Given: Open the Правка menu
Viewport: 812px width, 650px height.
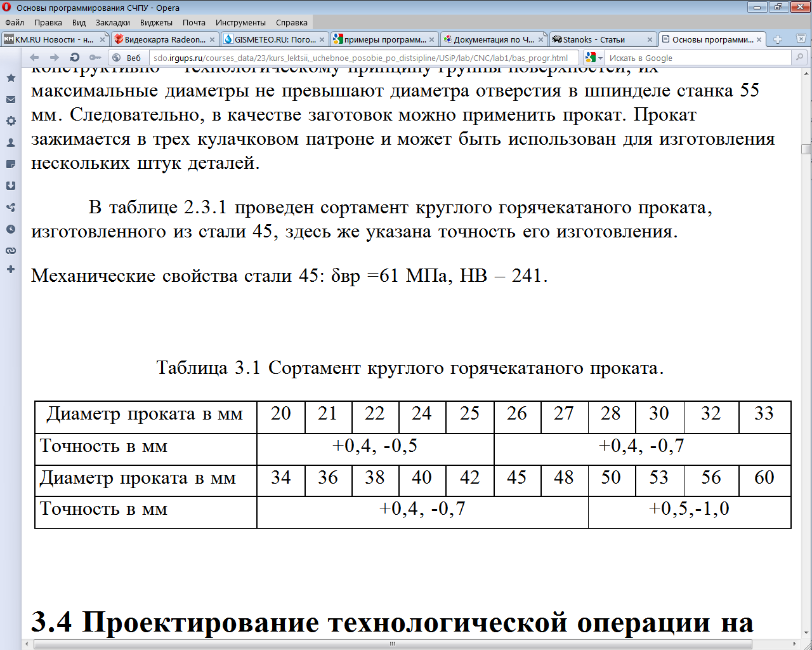Looking at the screenshot, I should [x=48, y=22].
